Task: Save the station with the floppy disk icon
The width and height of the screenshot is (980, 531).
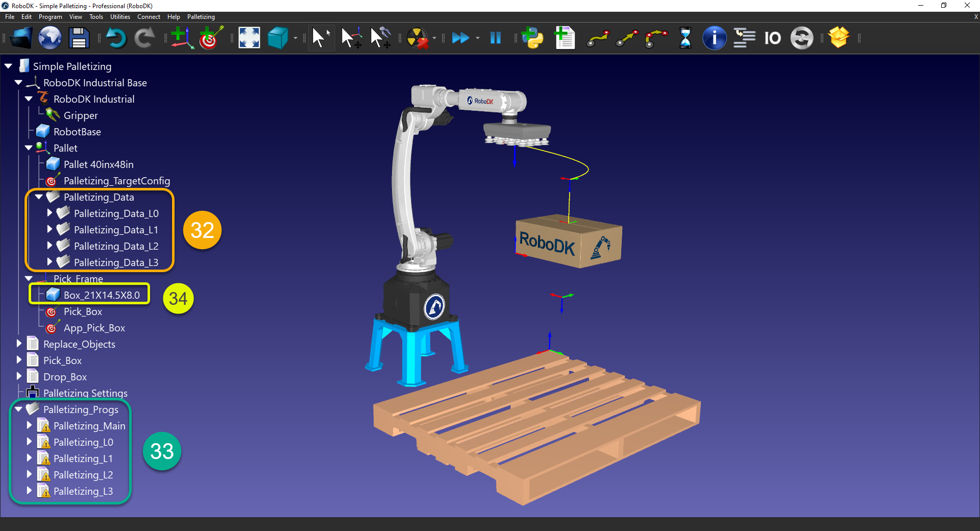Action: pyautogui.click(x=78, y=37)
